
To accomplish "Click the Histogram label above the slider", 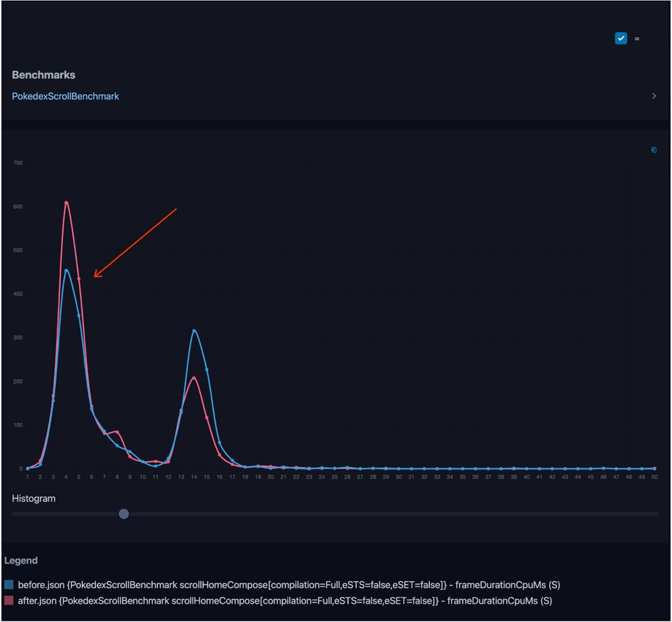I will 34,498.
